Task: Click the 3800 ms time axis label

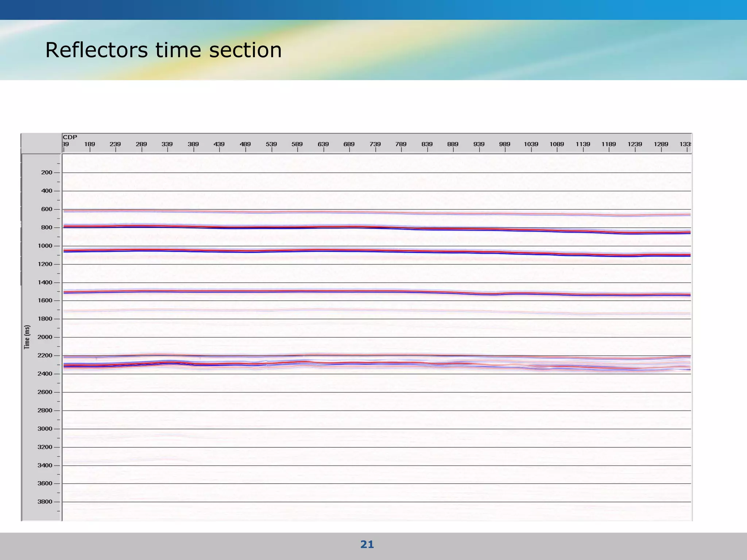Action: pos(45,502)
